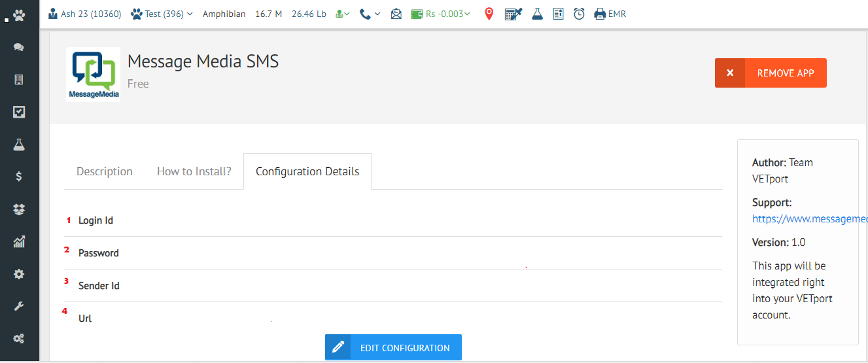
Task: Click the REMOVE APP button
Action: pos(771,73)
